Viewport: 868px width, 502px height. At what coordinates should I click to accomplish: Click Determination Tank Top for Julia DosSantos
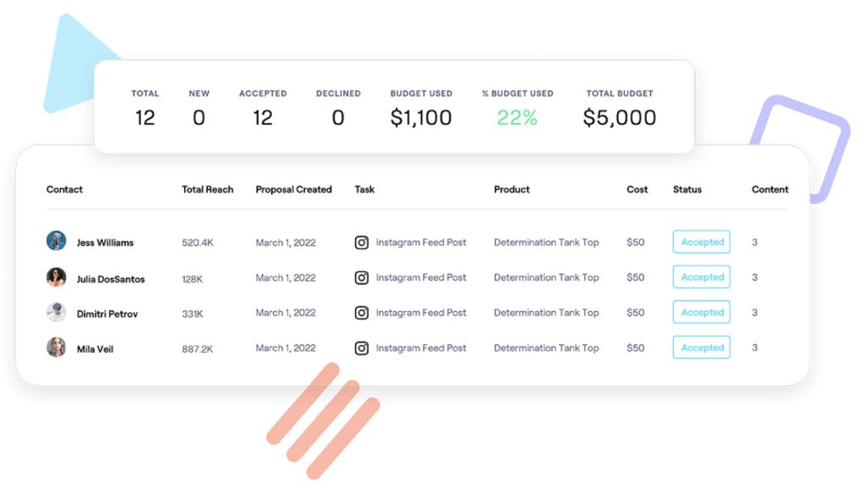click(x=546, y=278)
